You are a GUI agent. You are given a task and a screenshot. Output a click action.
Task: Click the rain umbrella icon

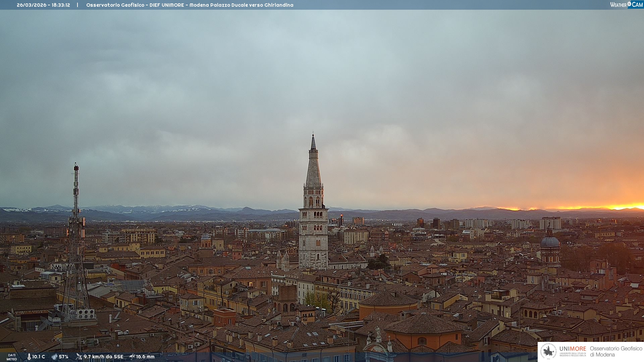click(x=132, y=357)
